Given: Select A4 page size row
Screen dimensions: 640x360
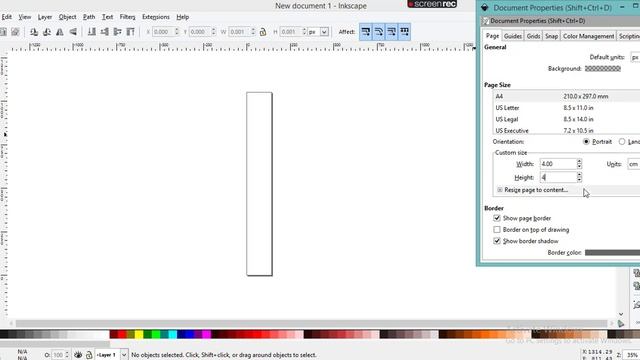Looking at the screenshot, I should click(567, 96).
